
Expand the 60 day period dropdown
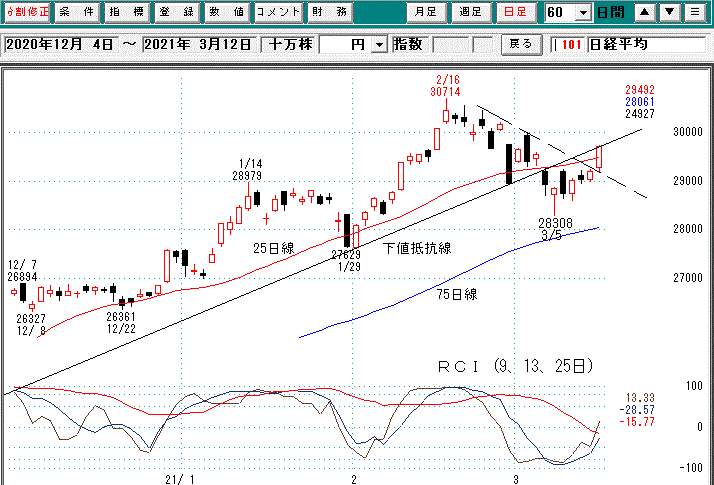pos(585,13)
